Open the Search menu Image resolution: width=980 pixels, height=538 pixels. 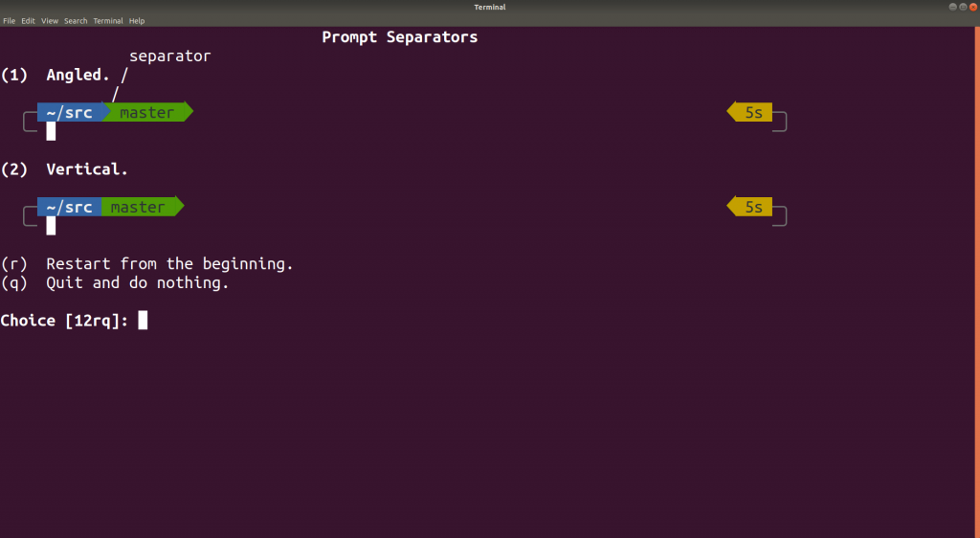(76, 21)
